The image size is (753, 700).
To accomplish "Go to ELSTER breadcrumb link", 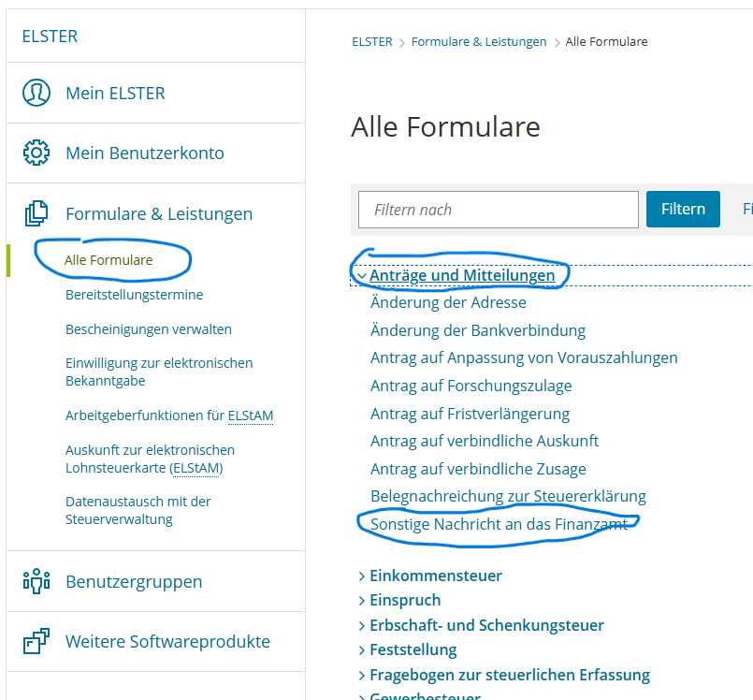I will [371, 42].
